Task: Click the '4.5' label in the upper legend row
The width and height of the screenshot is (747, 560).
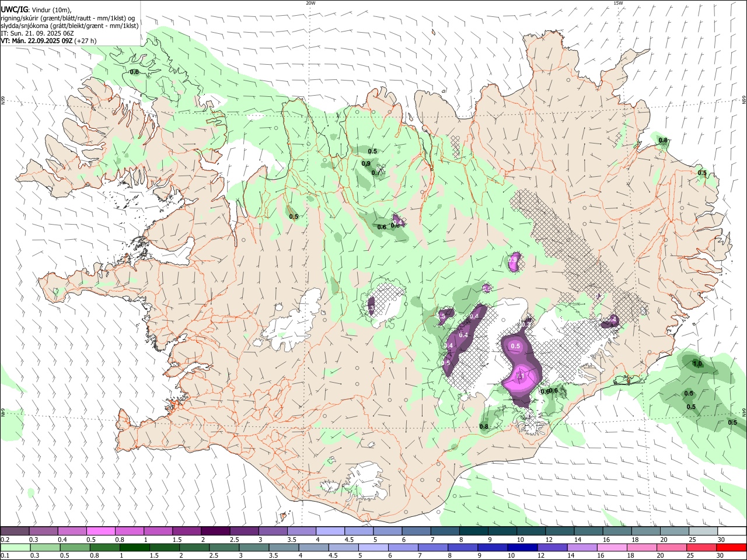Action: pos(349,540)
